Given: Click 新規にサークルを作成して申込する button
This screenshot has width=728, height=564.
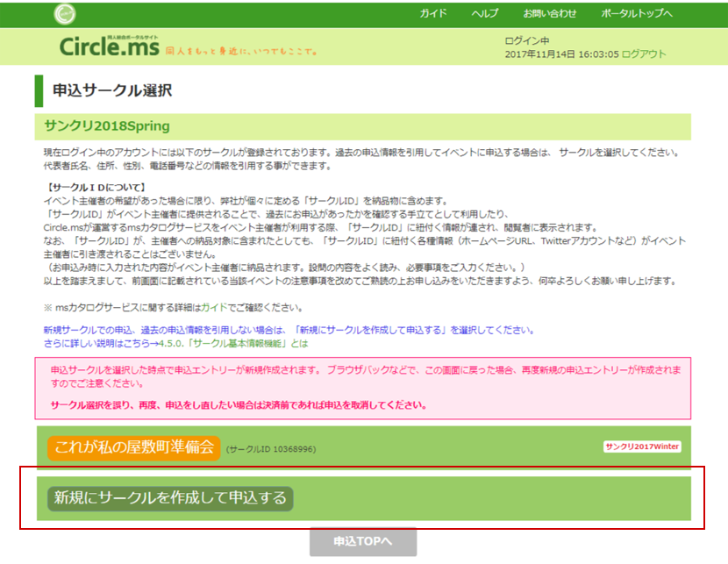Looking at the screenshot, I should 170,498.
